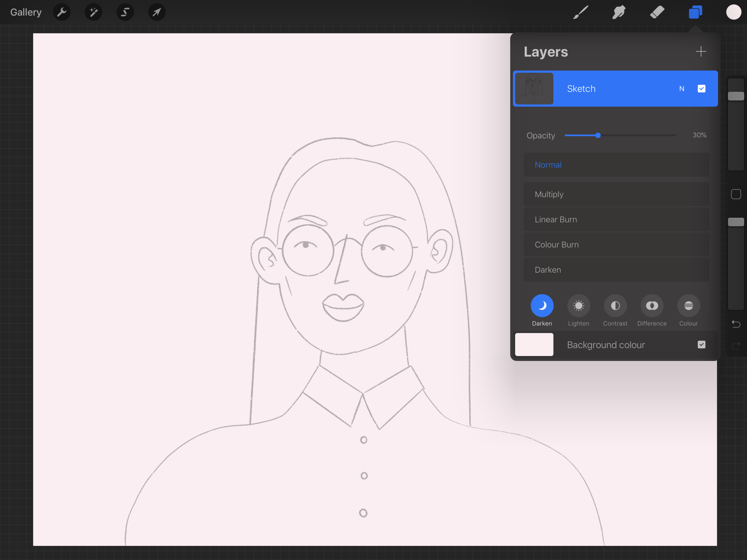Select the Selection S tool

pyautogui.click(x=125, y=13)
